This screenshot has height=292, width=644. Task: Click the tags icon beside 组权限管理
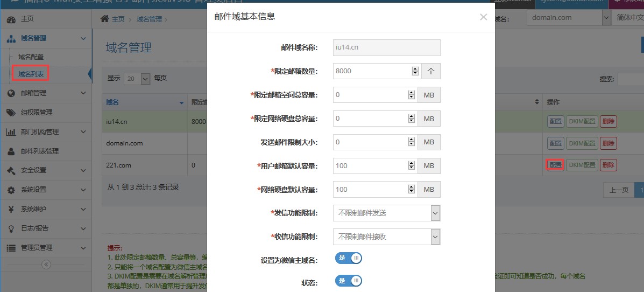click(11, 113)
